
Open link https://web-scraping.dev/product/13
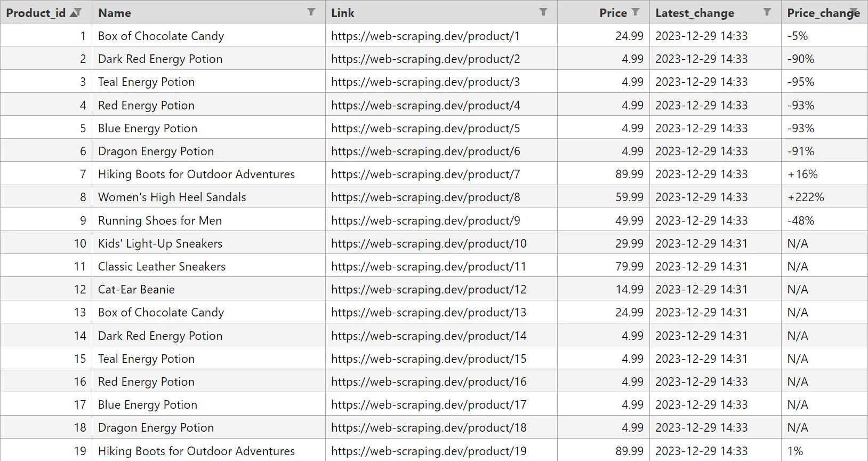[x=429, y=312]
